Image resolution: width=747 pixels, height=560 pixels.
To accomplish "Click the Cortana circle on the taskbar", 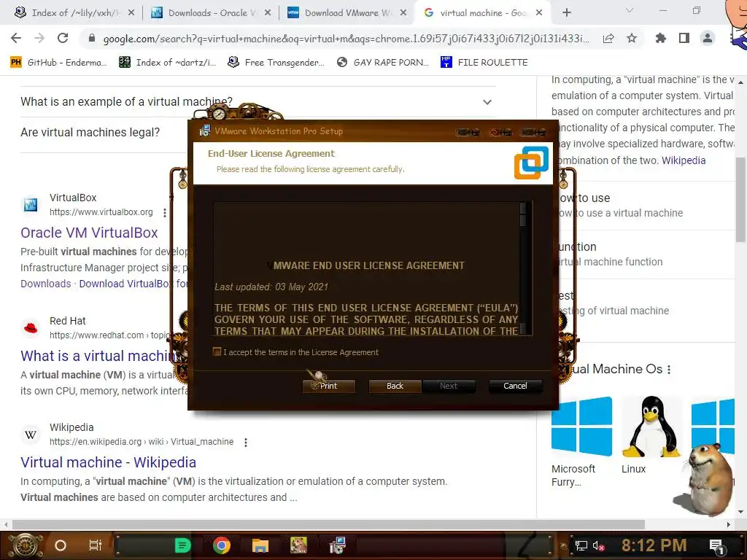I will pos(61,545).
